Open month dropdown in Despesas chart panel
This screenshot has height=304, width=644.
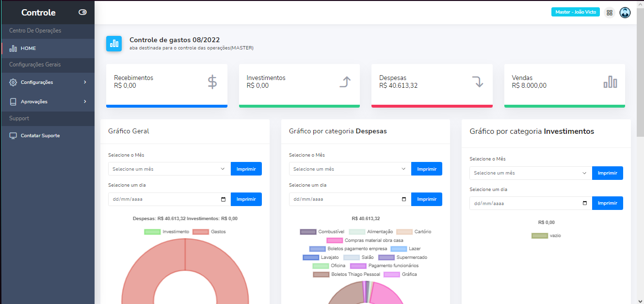click(x=350, y=169)
